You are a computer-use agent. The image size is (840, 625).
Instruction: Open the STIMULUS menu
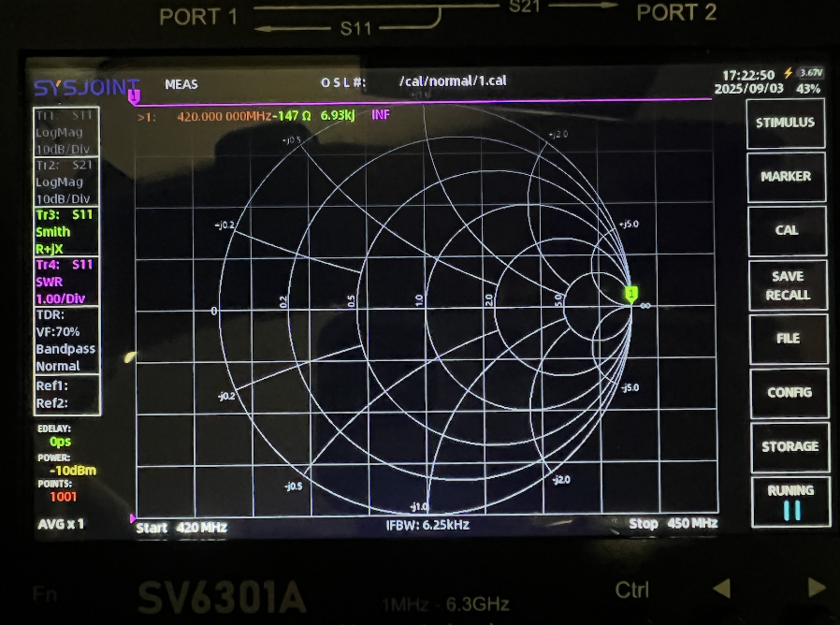pos(786,123)
